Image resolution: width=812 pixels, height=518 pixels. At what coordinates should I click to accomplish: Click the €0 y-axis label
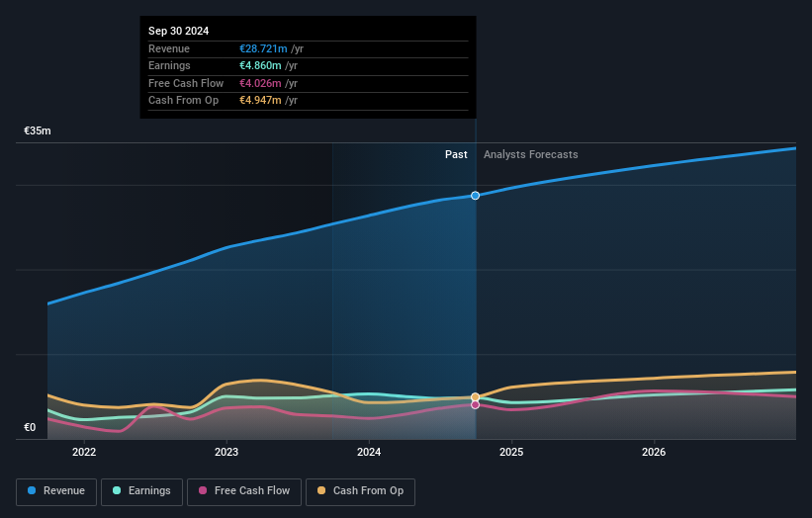(x=30, y=427)
